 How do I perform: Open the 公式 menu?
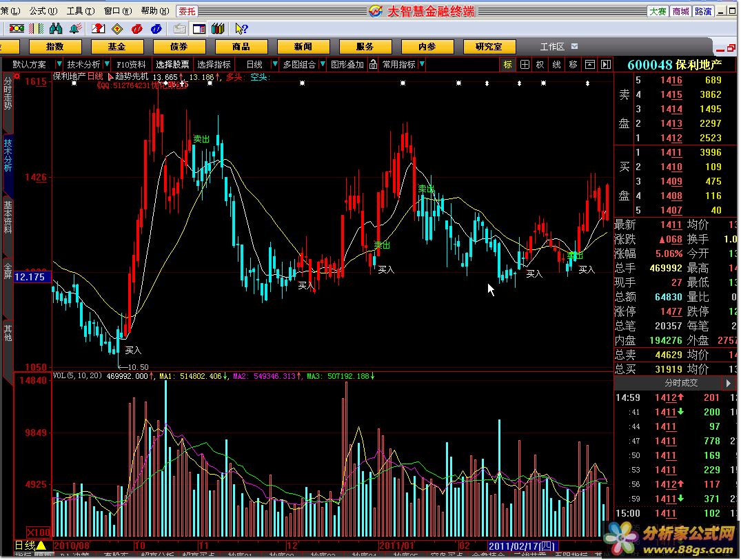click(43, 11)
